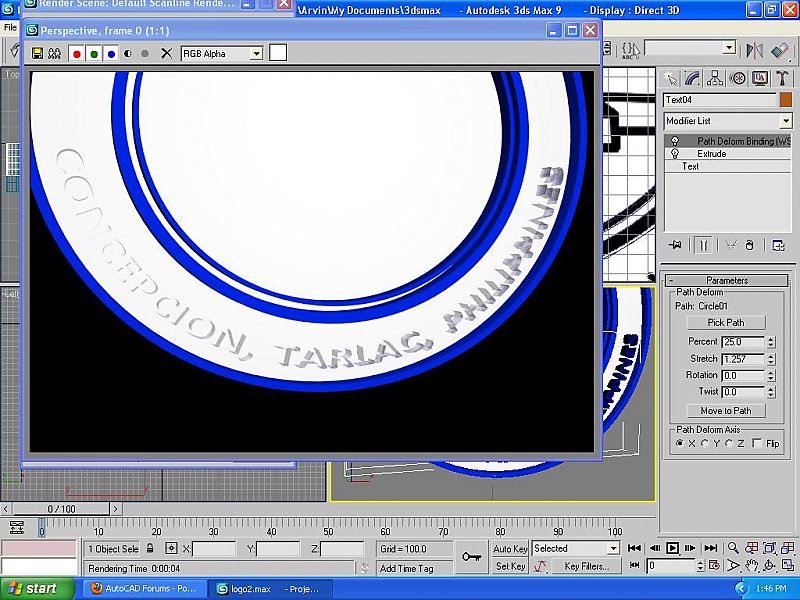Select the X path deform axis
The height and width of the screenshot is (600, 800).
coord(680,443)
